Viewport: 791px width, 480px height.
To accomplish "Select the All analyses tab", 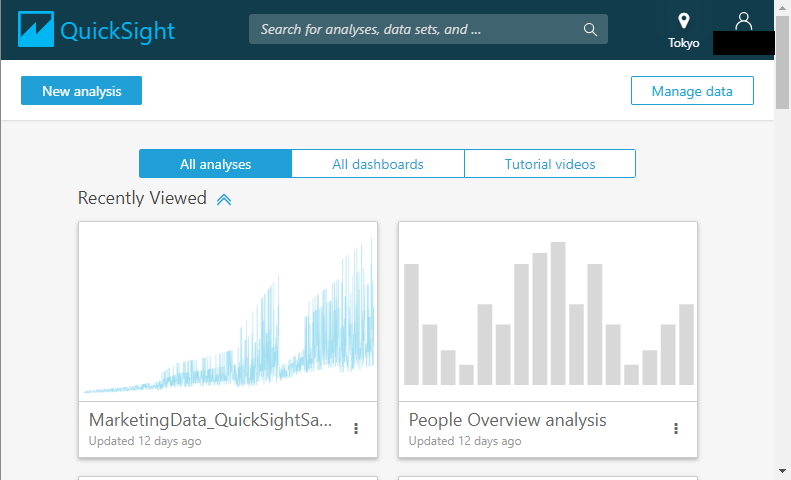I will 215,164.
